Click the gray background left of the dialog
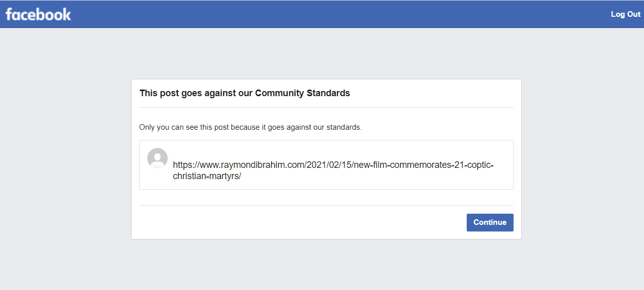The image size is (644, 290). click(x=65, y=159)
